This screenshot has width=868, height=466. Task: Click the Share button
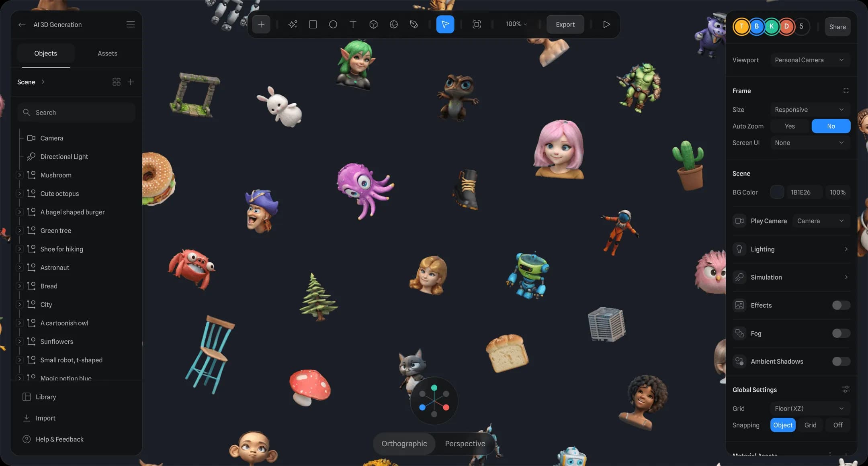837,27
